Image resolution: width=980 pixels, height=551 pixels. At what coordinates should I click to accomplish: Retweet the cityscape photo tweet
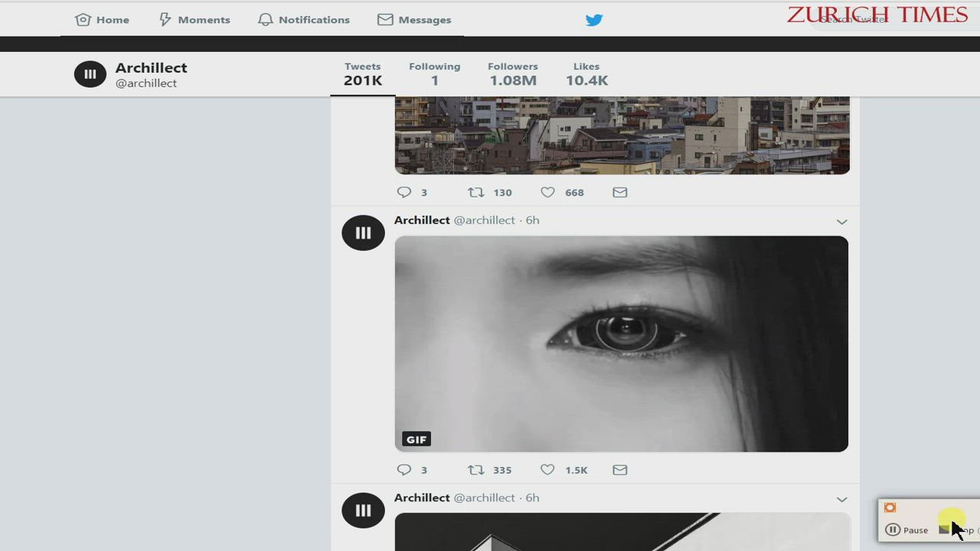476,192
